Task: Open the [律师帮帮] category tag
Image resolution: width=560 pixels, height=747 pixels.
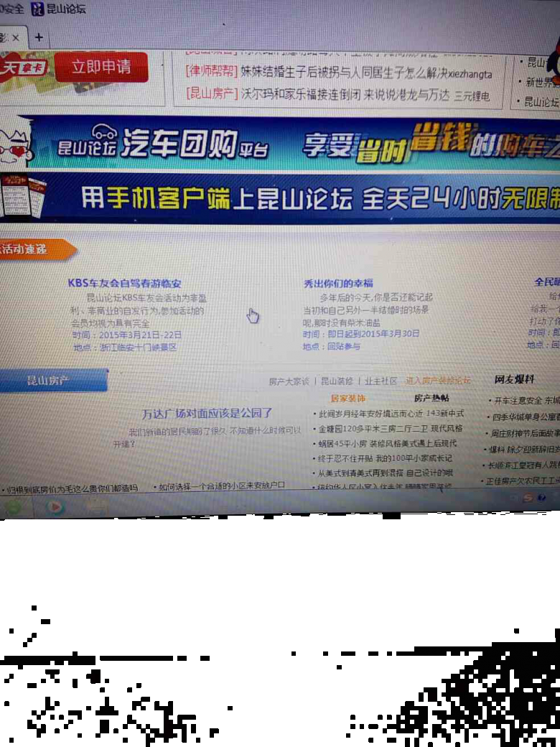Action: (211, 71)
